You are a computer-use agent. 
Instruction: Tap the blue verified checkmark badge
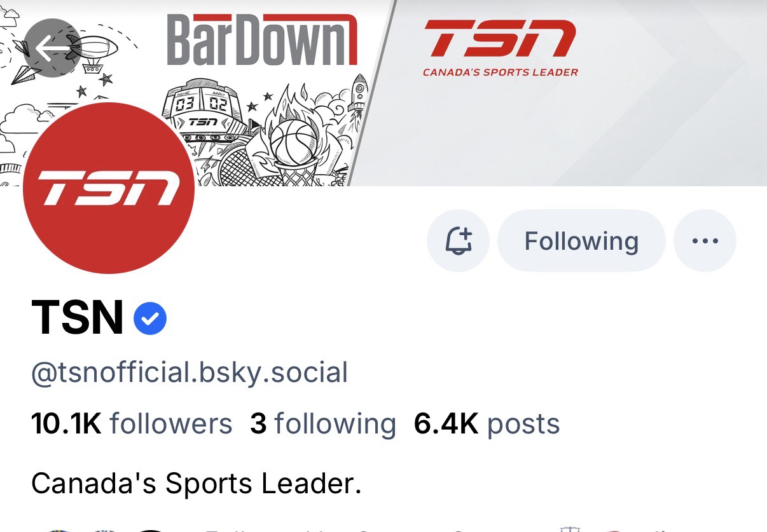[x=150, y=318]
